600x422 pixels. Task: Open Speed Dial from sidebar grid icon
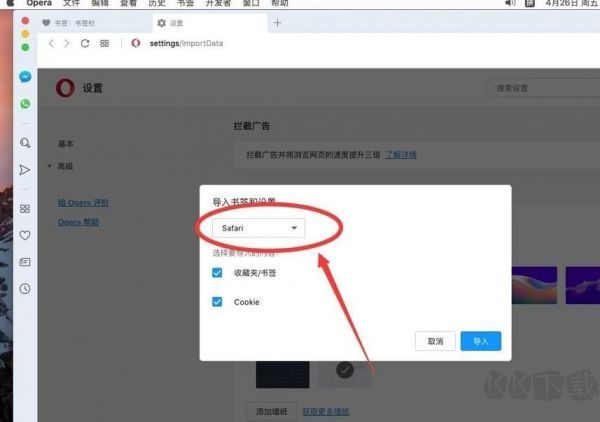25,209
